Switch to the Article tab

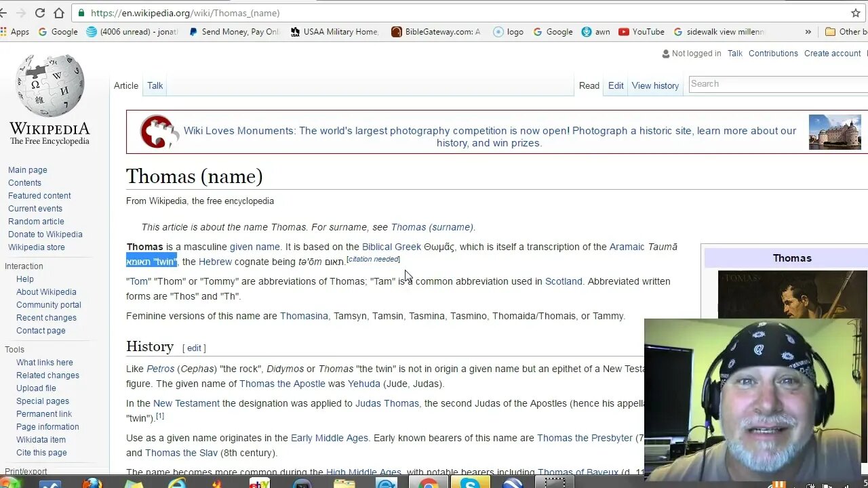click(126, 85)
